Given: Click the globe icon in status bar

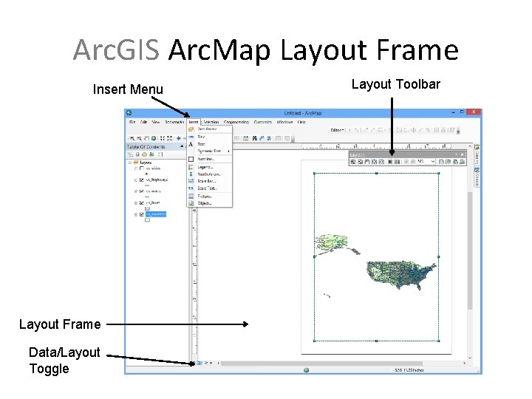Looking at the screenshot, I should tap(306, 370).
